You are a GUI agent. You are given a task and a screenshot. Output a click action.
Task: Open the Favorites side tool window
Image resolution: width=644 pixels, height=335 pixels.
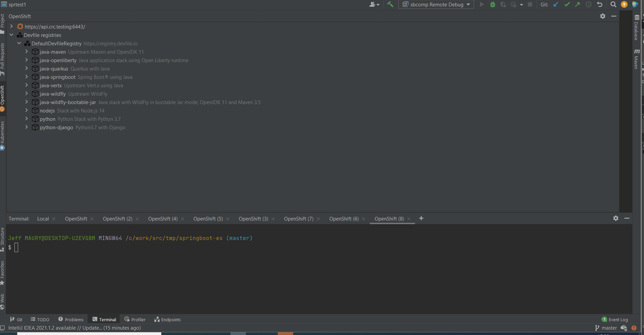click(x=2, y=273)
